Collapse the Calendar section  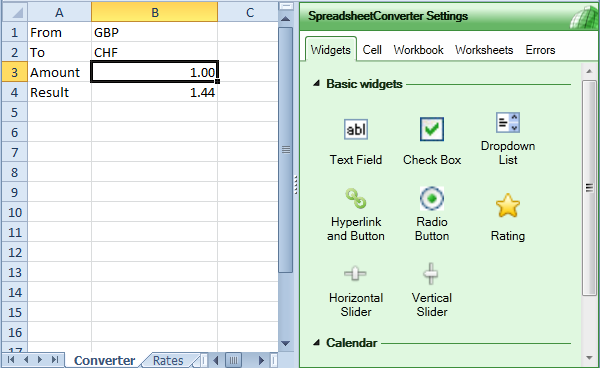pos(316,343)
